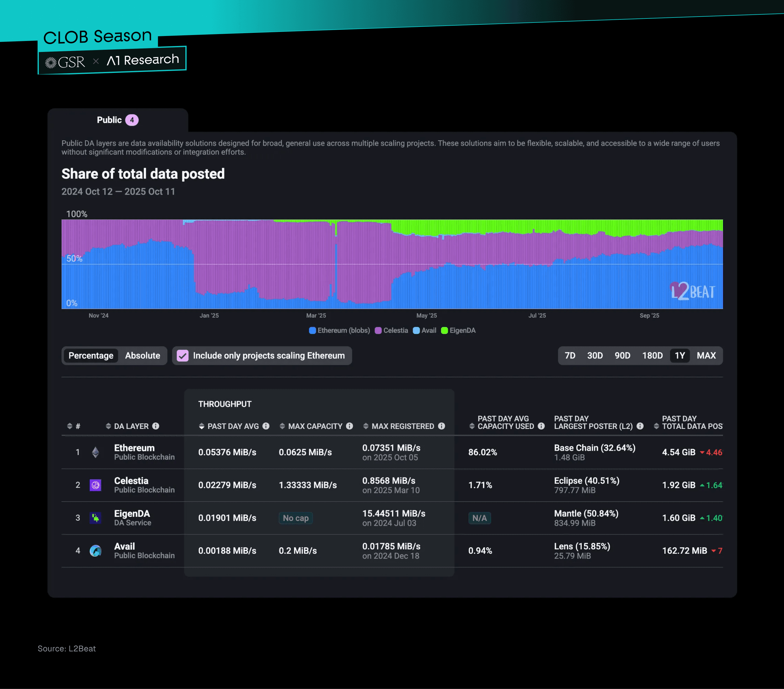
Task: Open the EigenDA DA Service entry
Action: tap(132, 518)
